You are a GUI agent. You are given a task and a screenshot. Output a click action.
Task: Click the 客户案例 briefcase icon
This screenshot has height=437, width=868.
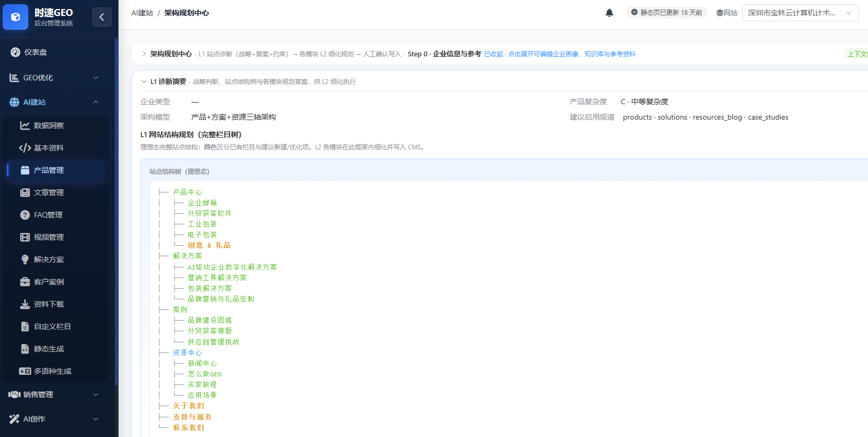(25, 282)
